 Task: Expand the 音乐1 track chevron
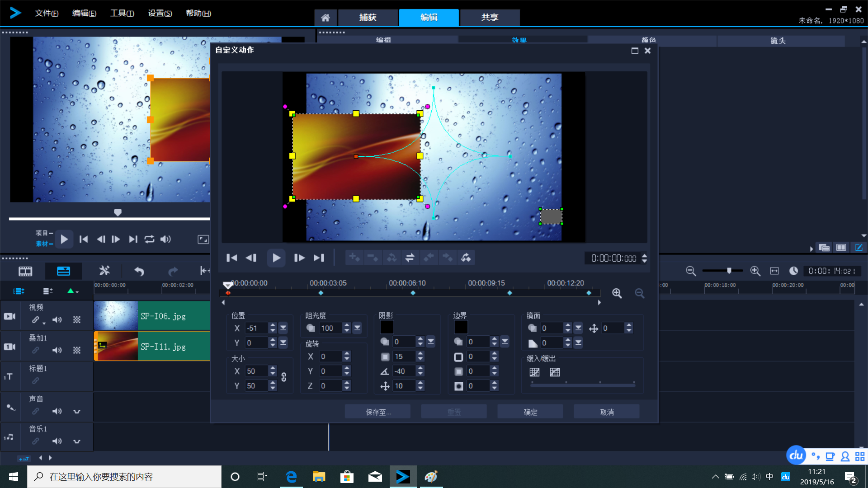(x=77, y=441)
